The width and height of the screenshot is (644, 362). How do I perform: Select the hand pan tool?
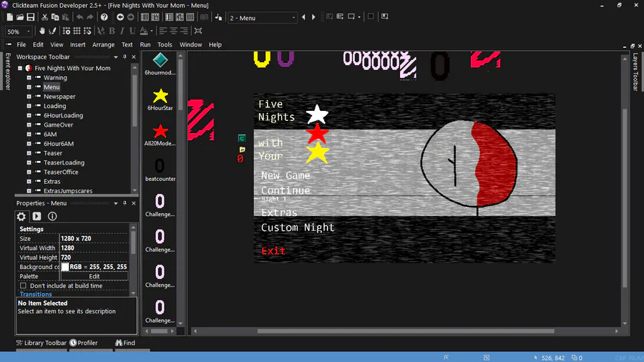click(x=42, y=31)
